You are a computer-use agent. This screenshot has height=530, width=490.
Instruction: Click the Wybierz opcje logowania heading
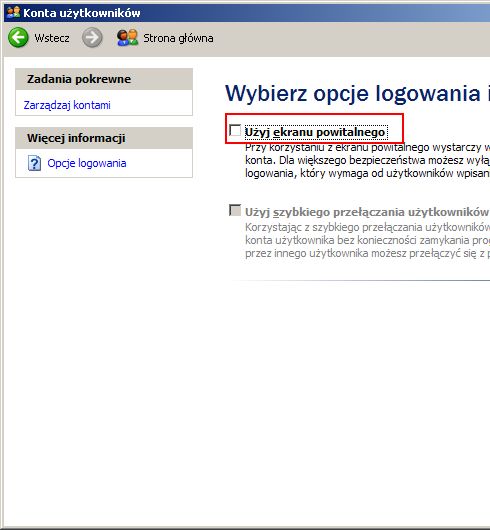click(357, 93)
